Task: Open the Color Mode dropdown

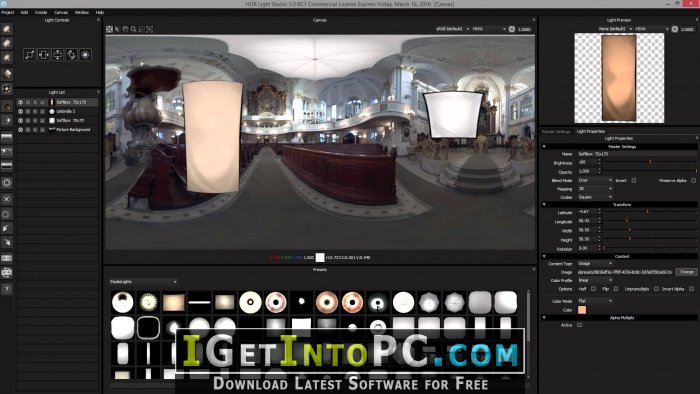Action: (595, 301)
